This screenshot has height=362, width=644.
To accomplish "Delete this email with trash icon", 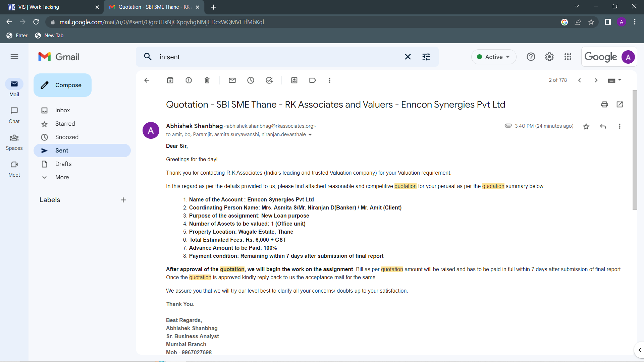I will (x=207, y=80).
